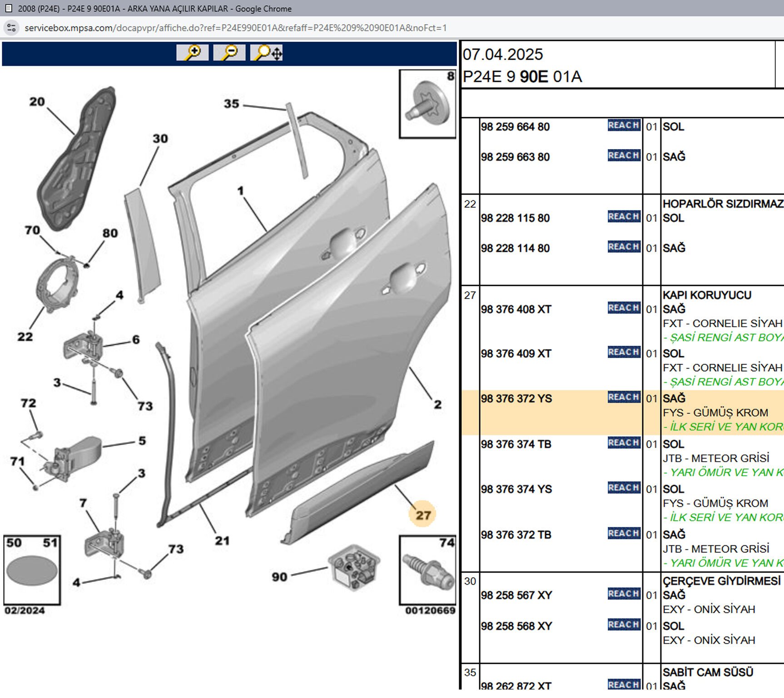
Task: Click the servicebox URL address field
Action: (x=236, y=28)
